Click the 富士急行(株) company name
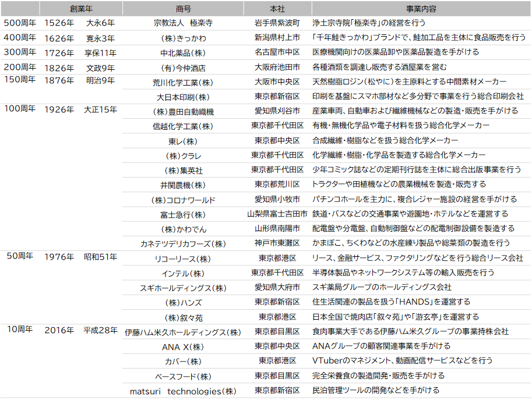The height and width of the screenshot is (400, 532). (183, 215)
